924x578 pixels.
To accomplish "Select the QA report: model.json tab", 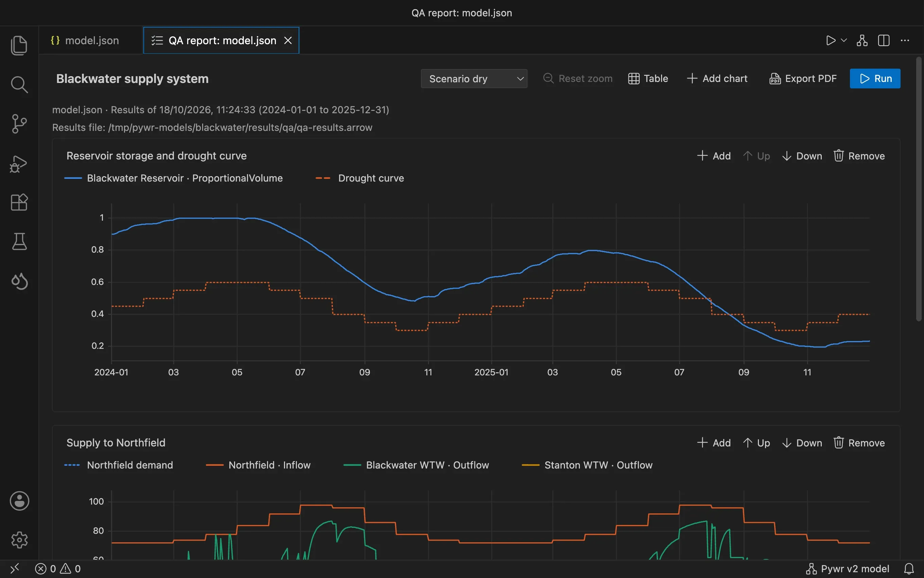I will [x=221, y=40].
